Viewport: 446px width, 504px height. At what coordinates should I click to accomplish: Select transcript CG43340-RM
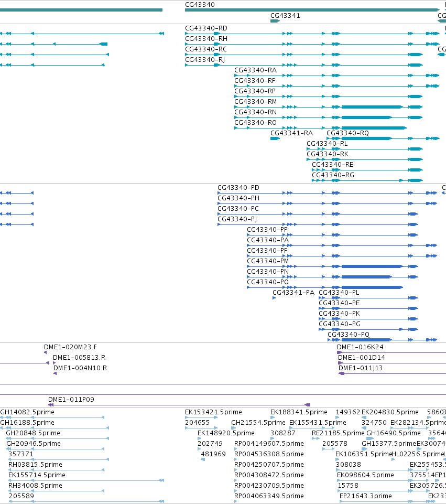click(x=255, y=102)
